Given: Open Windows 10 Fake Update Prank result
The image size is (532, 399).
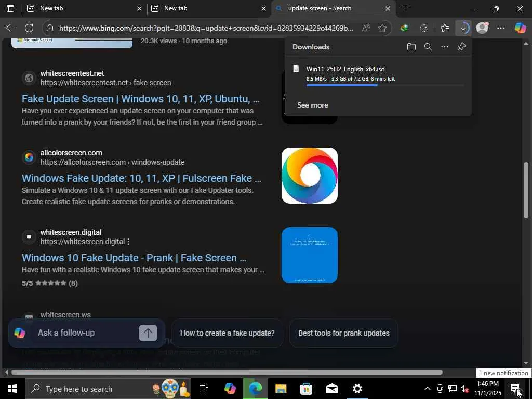Looking at the screenshot, I should pos(134,258).
